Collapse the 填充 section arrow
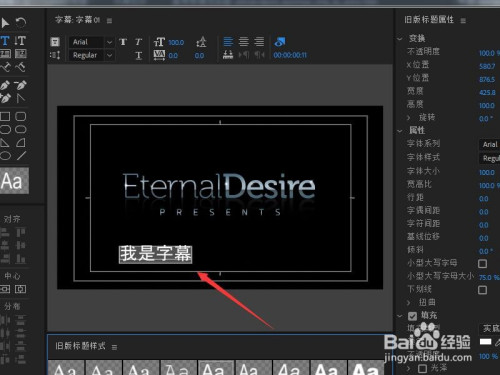 point(400,315)
